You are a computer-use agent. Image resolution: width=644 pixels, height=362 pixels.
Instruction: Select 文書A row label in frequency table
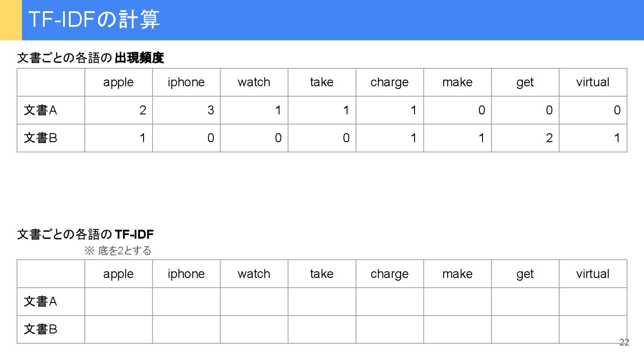click(x=41, y=110)
